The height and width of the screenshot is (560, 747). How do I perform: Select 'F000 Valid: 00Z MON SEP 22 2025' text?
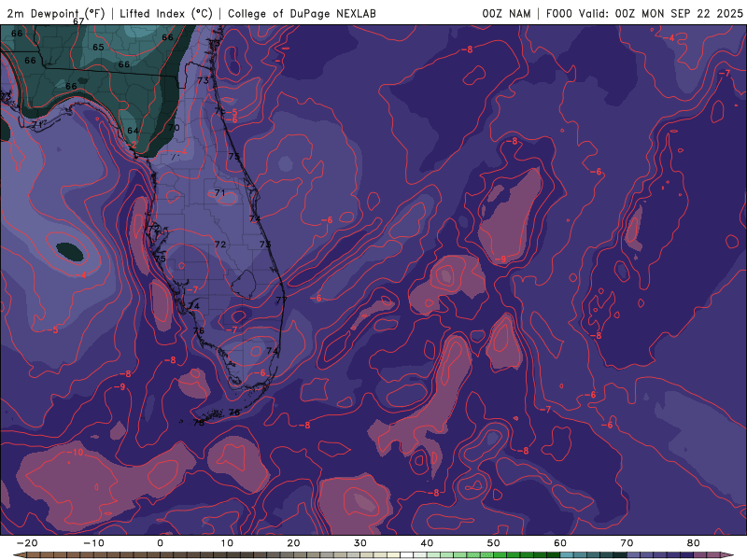point(644,14)
